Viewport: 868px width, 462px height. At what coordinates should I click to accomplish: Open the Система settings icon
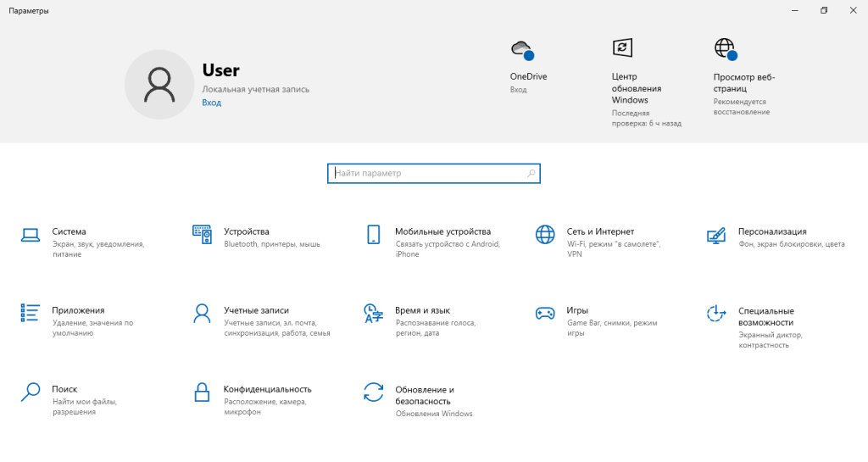coord(31,235)
